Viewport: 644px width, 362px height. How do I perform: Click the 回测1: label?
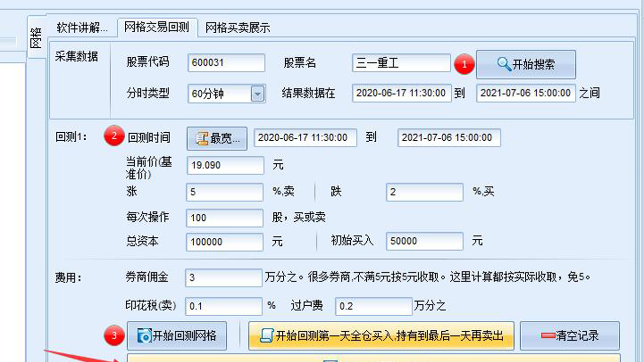tap(71, 137)
